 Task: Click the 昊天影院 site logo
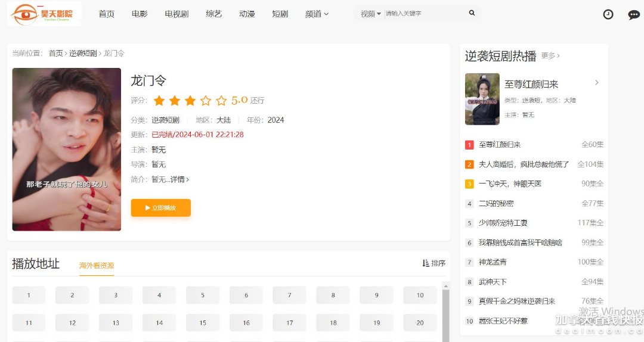pyautogui.click(x=44, y=14)
